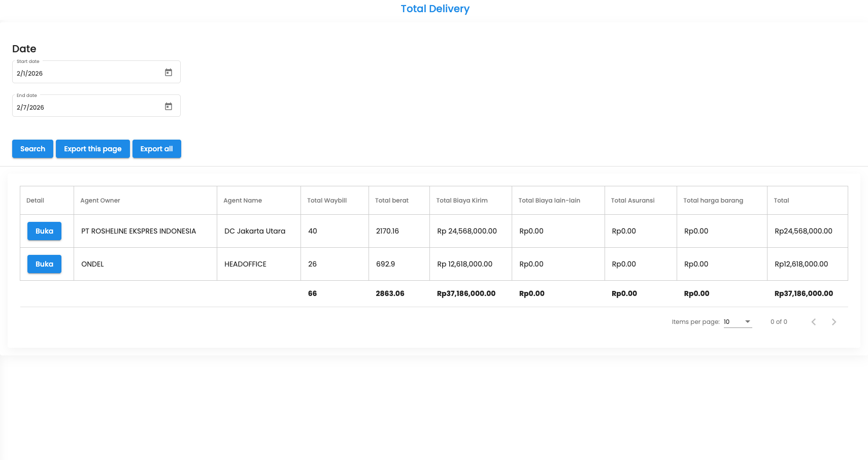Open the Start date calendar picker
The image size is (868, 460).
(169, 73)
